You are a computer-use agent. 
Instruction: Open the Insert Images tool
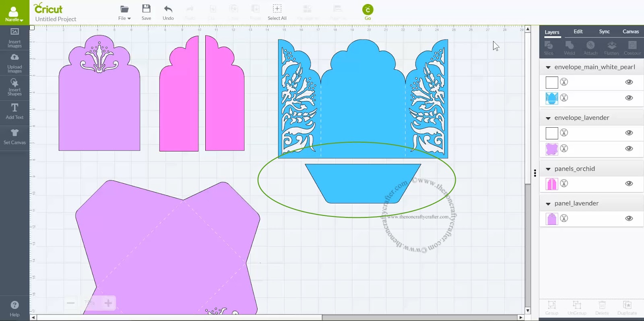[14, 38]
